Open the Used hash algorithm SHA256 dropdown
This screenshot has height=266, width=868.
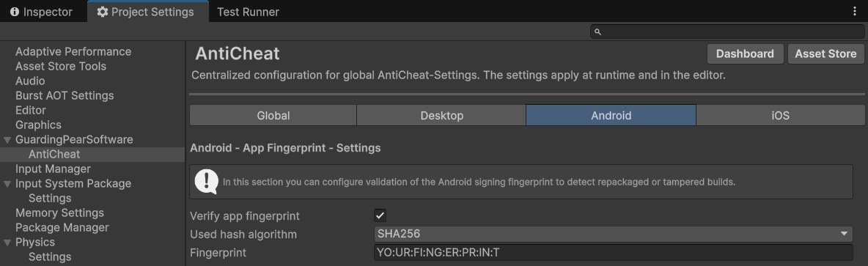tap(614, 234)
